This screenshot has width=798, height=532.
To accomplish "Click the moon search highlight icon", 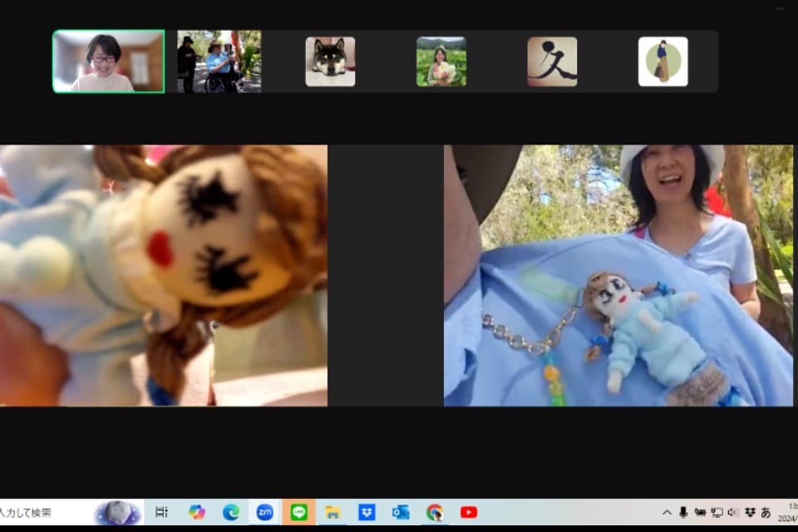I will click(117, 512).
